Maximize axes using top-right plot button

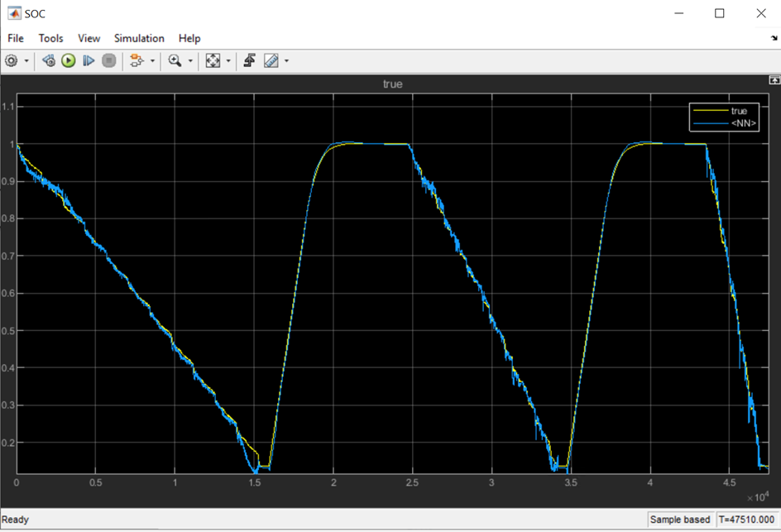coord(774,80)
